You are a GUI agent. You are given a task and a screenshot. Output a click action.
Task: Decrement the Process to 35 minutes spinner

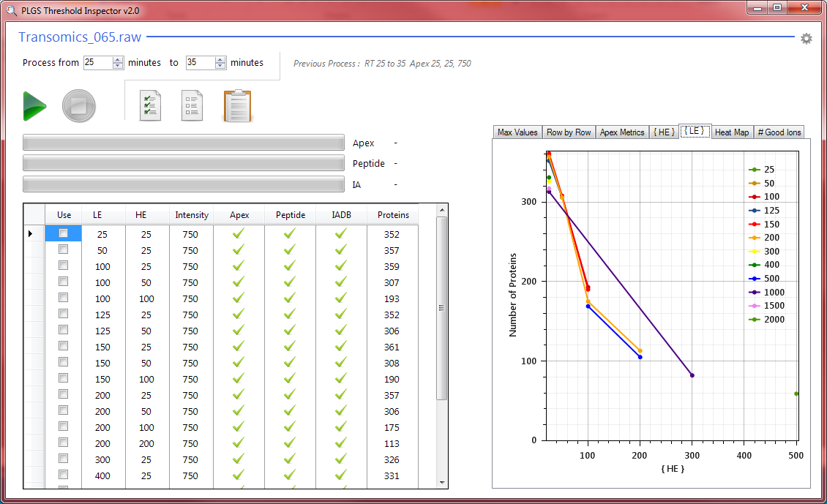point(220,67)
